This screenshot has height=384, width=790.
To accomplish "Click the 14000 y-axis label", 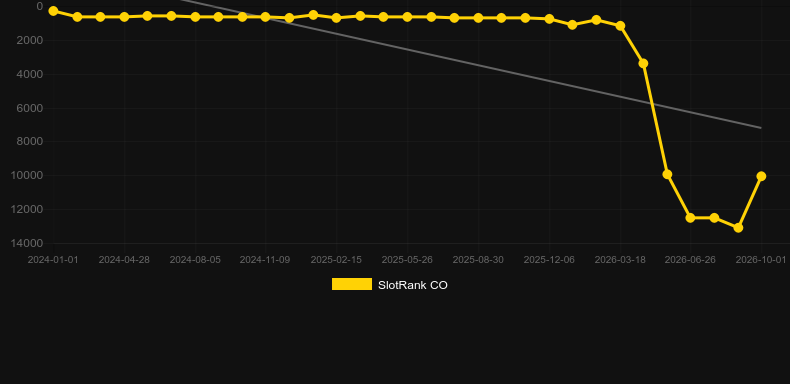I will coord(27,243).
